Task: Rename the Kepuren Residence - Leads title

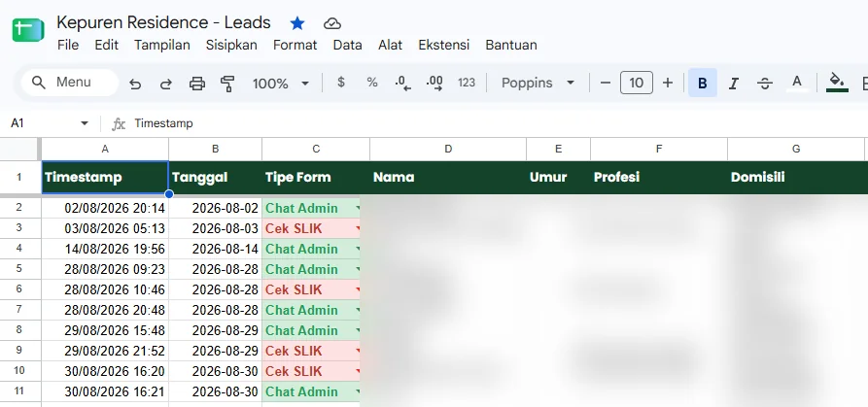Action: click(164, 22)
